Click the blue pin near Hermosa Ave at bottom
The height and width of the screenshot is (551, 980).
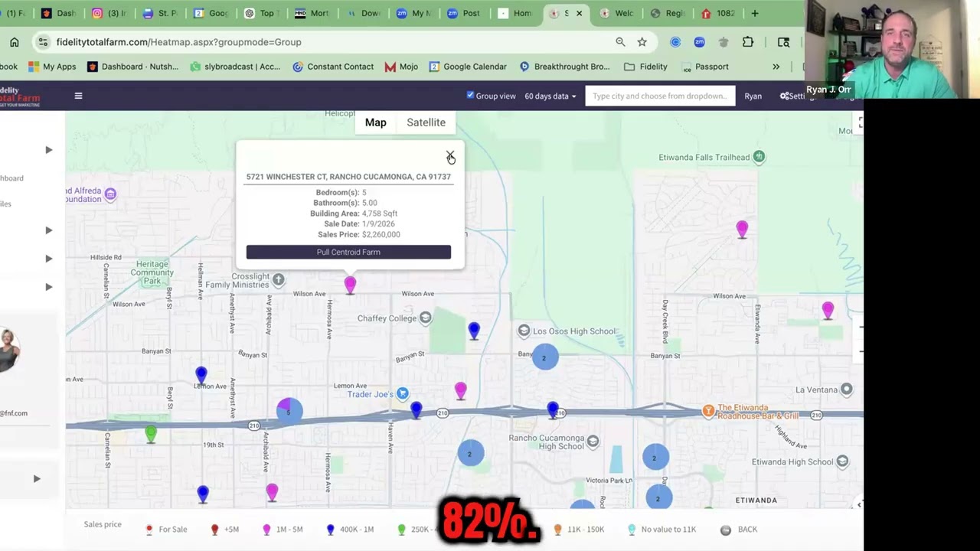203,494
